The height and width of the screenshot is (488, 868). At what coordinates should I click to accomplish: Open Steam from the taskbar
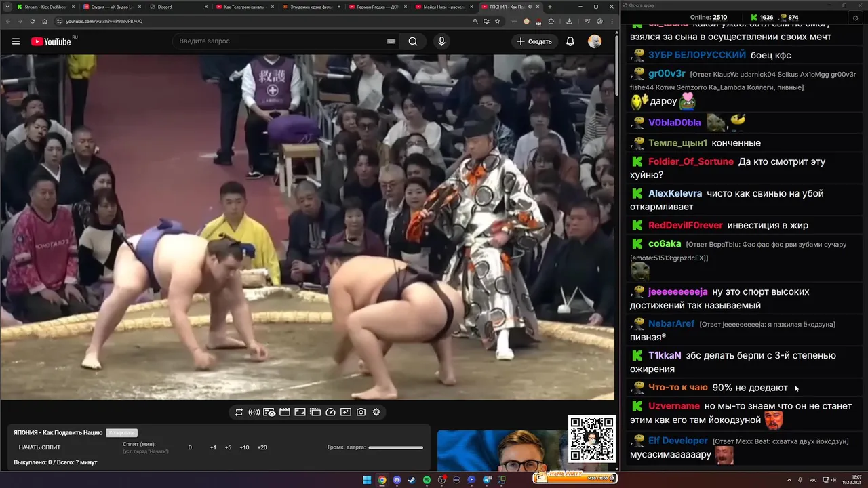click(x=412, y=480)
